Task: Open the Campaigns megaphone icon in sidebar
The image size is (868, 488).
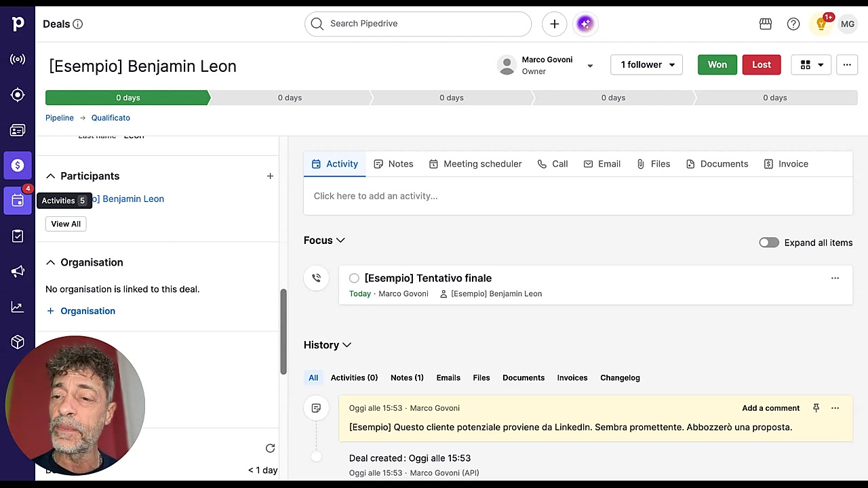Action: (x=18, y=272)
